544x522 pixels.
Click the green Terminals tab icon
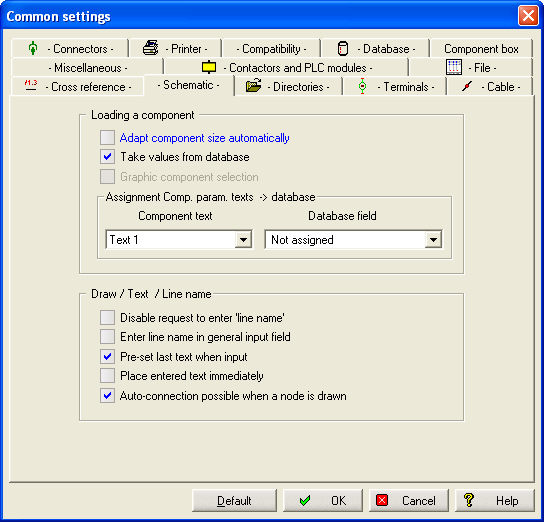pyautogui.click(x=362, y=86)
